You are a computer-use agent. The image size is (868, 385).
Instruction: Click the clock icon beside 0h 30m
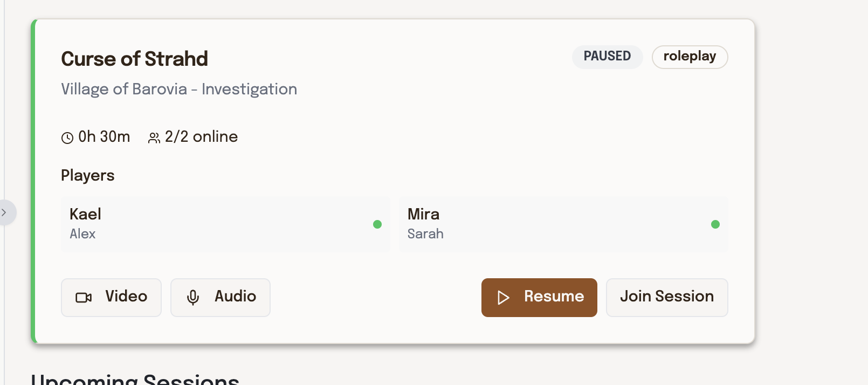[x=67, y=138]
